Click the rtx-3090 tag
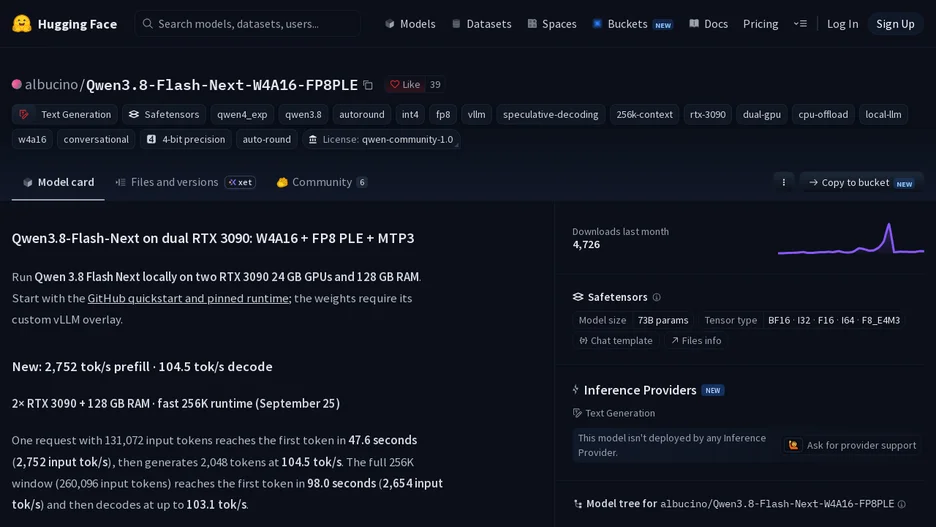Viewport: 936px width, 527px height. coord(707,114)
